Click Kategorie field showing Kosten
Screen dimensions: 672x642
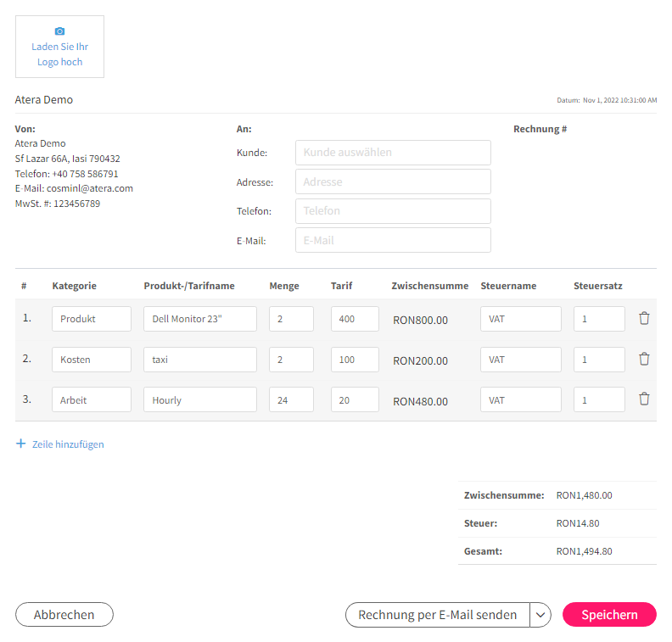92,360
